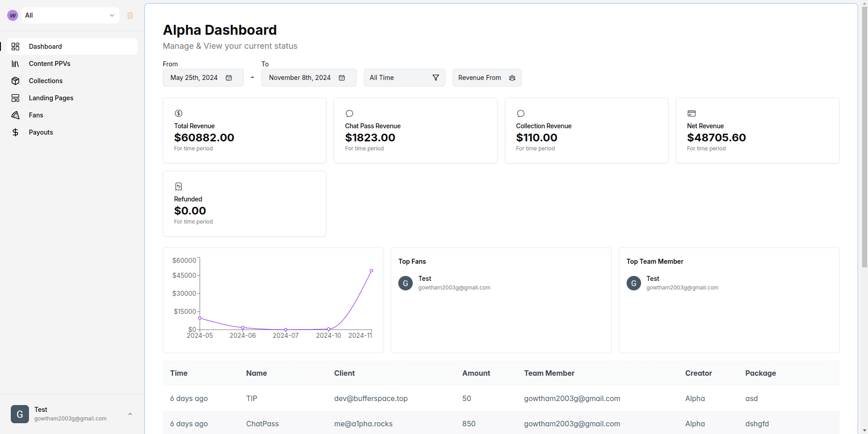Click the G avatar in Top Fans
868x434 pixels.
406,283
